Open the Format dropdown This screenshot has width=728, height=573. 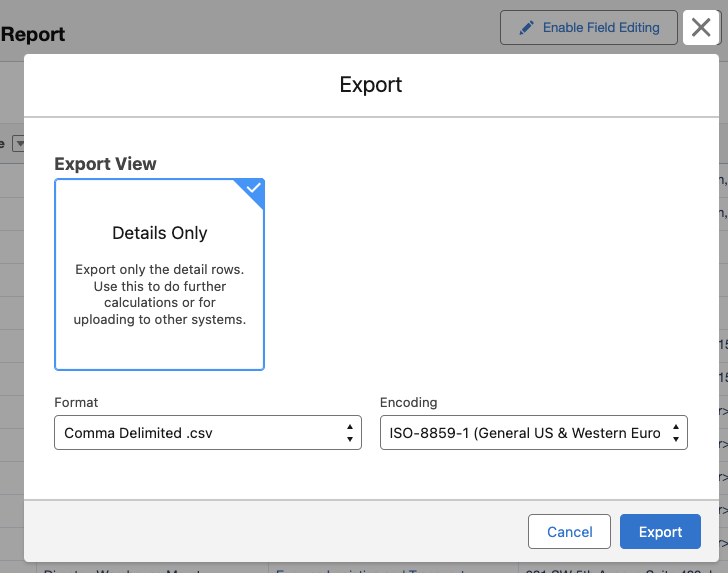tap(208, 433)
